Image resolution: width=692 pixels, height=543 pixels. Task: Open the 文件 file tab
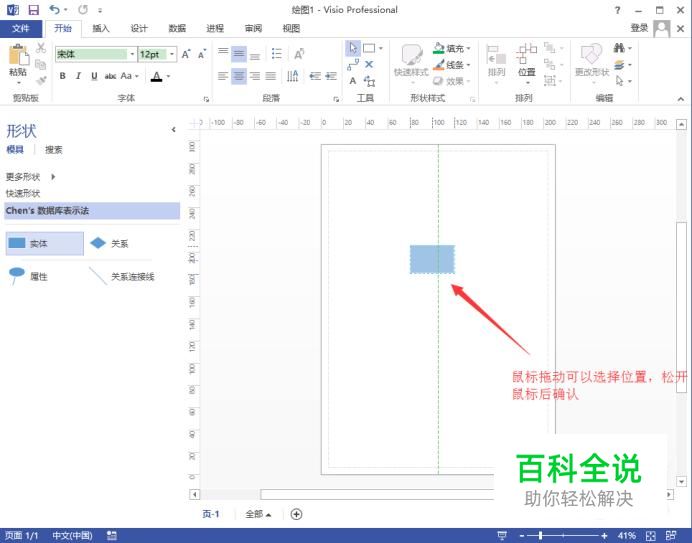point(21,29)
